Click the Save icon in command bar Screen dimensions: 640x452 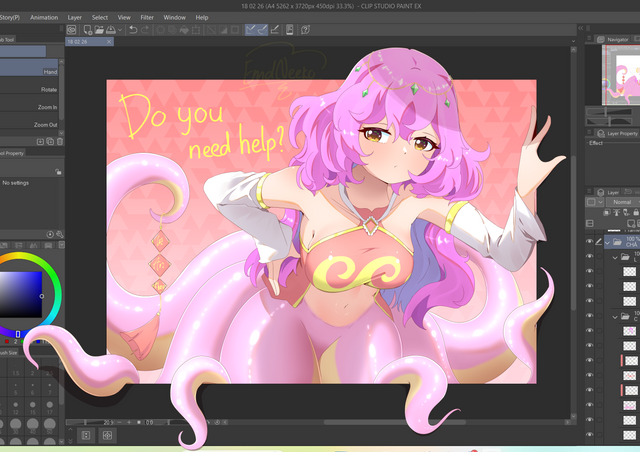[x=111, y=30]
